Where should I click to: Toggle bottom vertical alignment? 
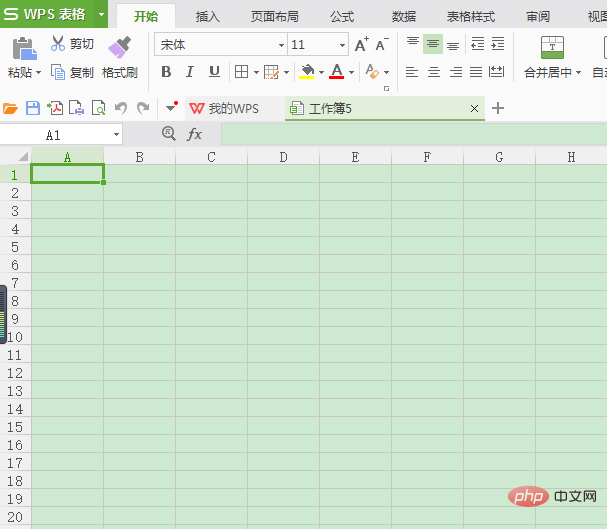pos(453,45)
